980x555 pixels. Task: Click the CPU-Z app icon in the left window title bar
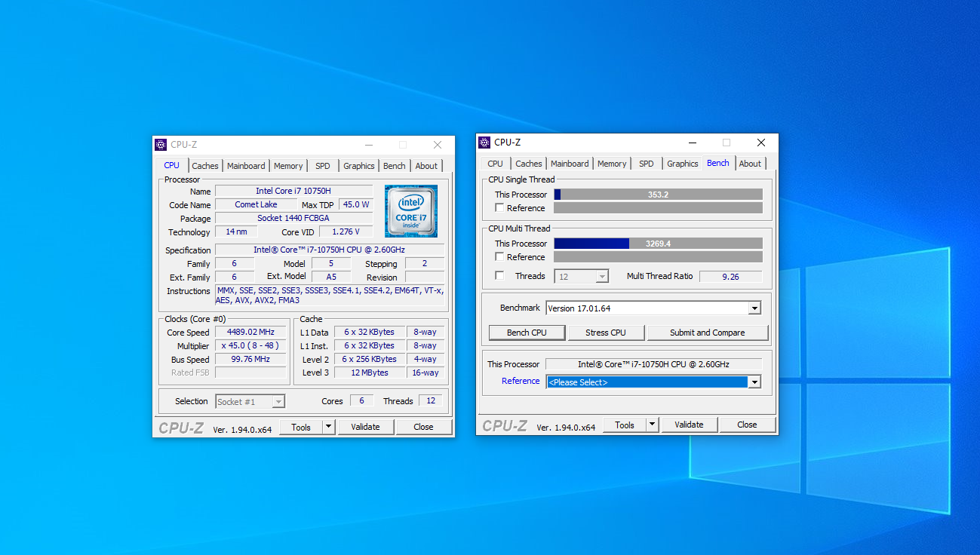click(161, 145)
